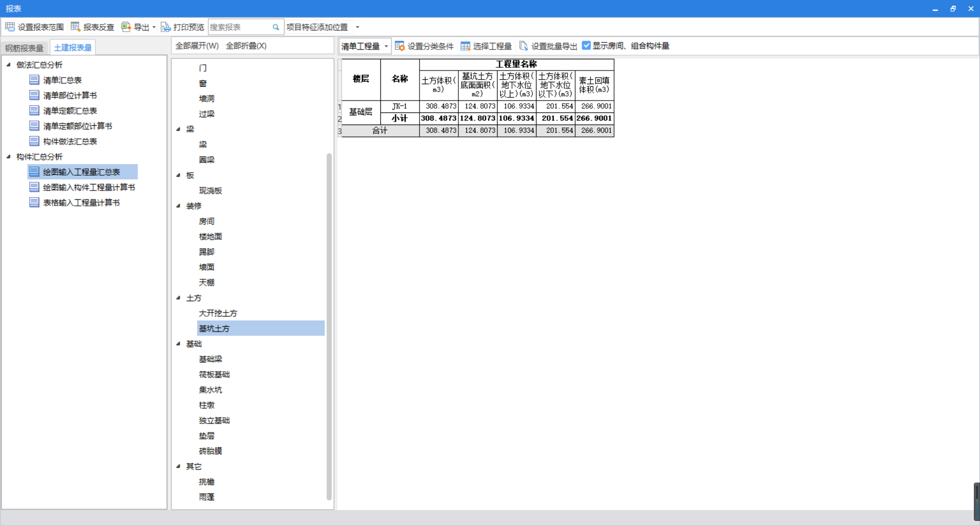Click the JK-1 table cell
The image size is (980, 526).
click(x=400, y=106)
